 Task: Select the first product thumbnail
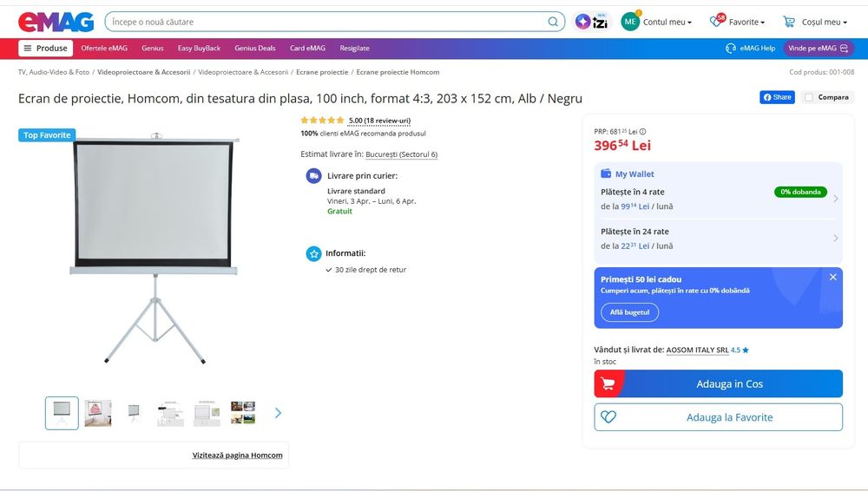62,413
